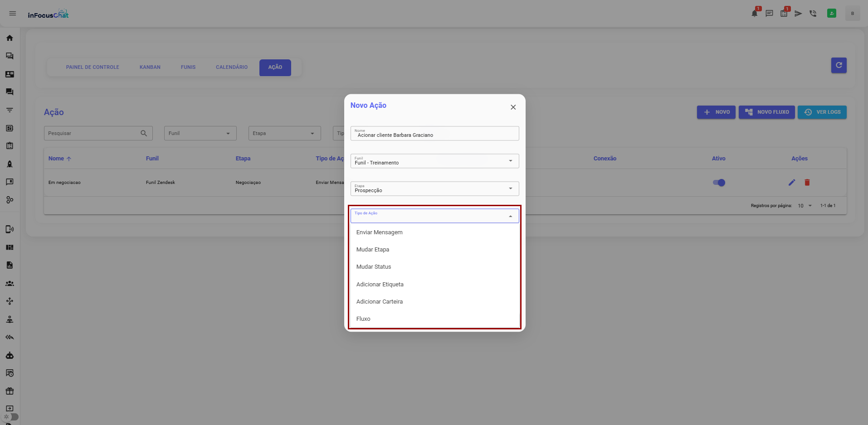868x425 pixels.
Task: Click the pencil edit icon in row
Action: pyautogui.click(x=792, y=183)
